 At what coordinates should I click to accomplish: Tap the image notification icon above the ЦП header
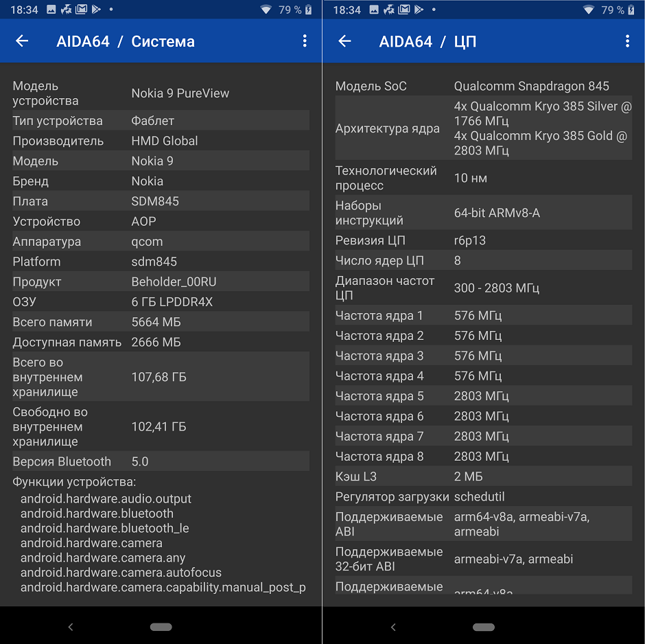pyautogui.click(x=373, y=10)
